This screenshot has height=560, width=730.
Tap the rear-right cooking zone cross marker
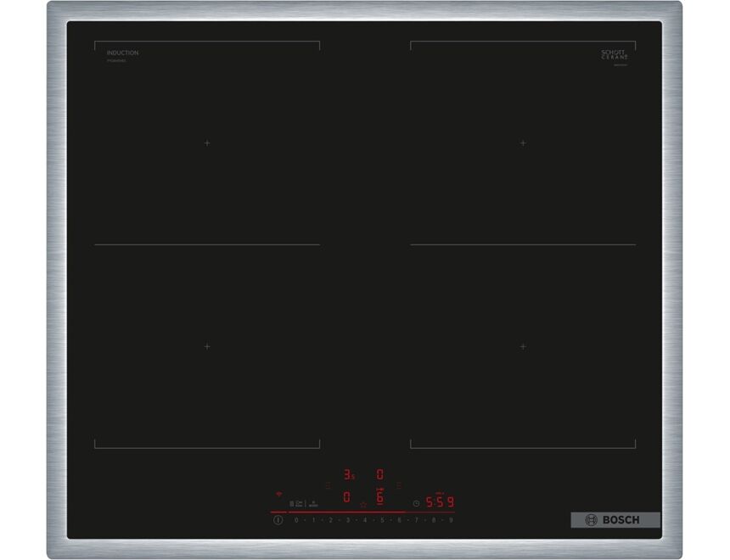(523, 143)
